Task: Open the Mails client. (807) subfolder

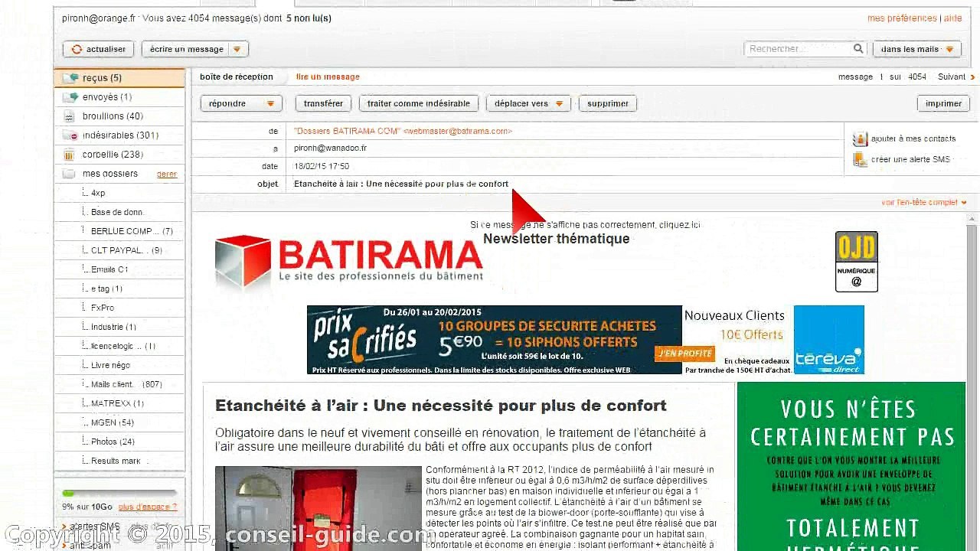Action: coord(126,384)
